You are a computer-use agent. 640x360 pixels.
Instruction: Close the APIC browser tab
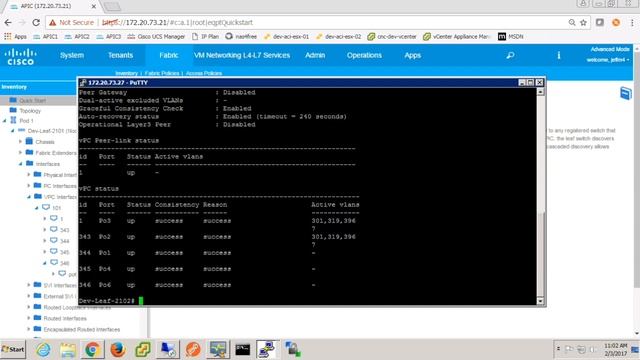(x=93, y=6)
